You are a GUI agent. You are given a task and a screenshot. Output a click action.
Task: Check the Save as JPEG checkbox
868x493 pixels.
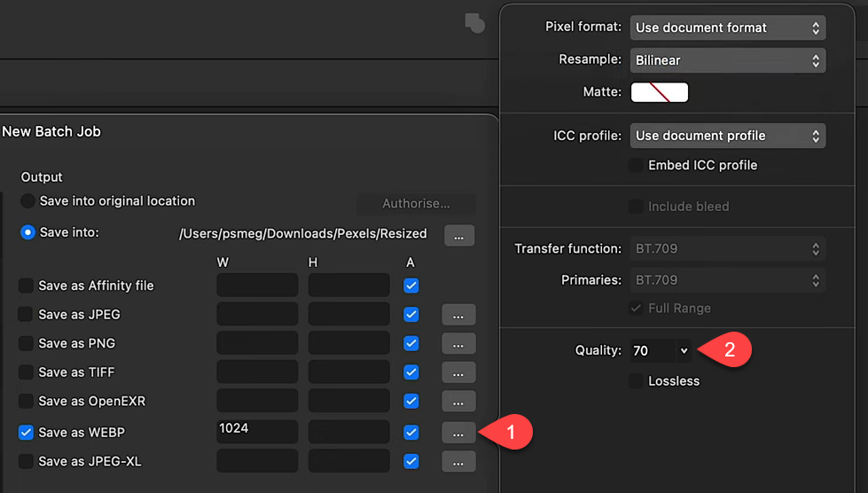[27, 315]
